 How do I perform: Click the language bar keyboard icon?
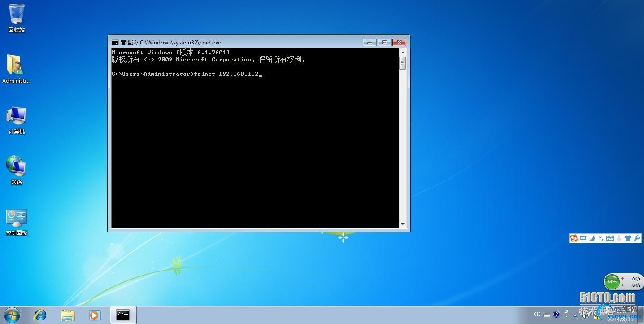coord(547,315)
